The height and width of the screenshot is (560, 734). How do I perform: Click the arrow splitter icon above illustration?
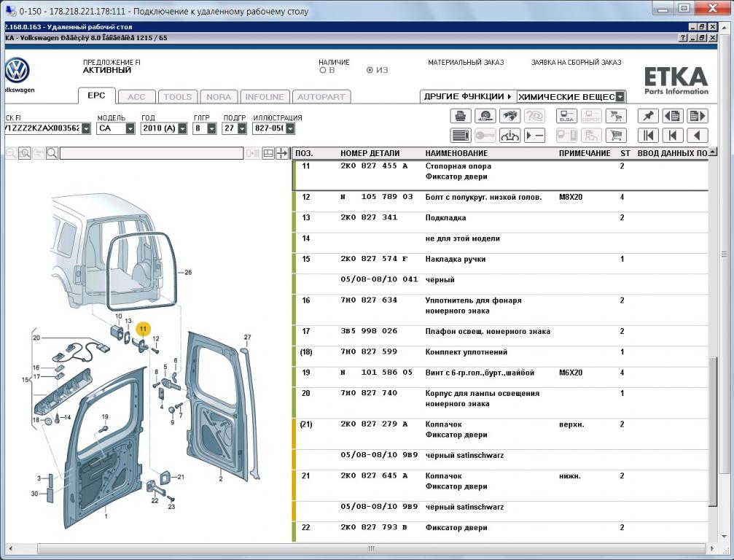click(282, 153)
